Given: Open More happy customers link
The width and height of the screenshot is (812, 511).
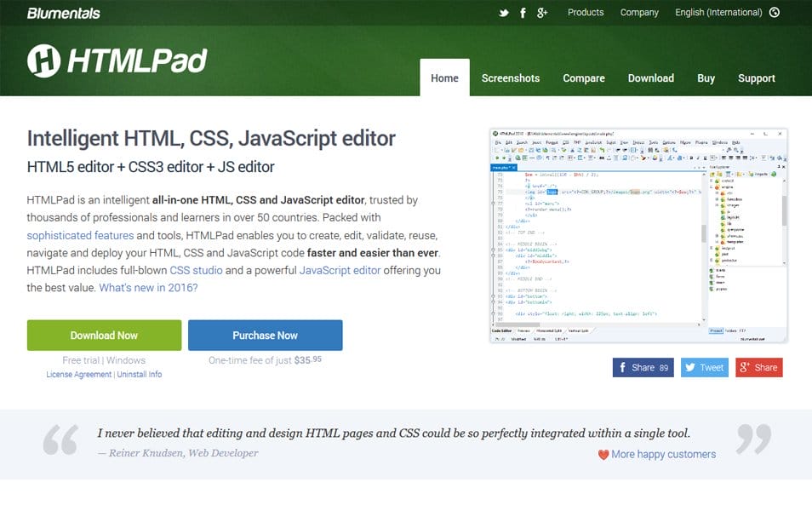Looking at the screenshot, I should 663,454.
